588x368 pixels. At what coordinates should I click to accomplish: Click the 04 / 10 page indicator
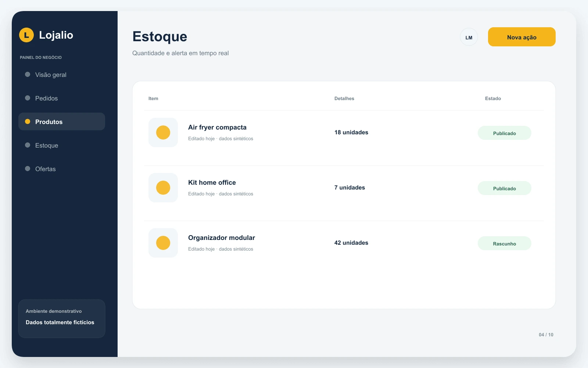[x=546, y=335]
